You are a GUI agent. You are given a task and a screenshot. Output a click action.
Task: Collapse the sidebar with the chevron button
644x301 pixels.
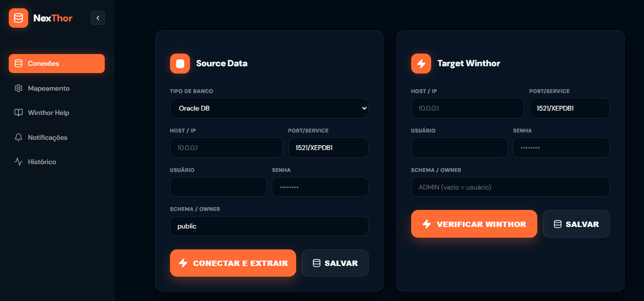[x=97, y=18]
